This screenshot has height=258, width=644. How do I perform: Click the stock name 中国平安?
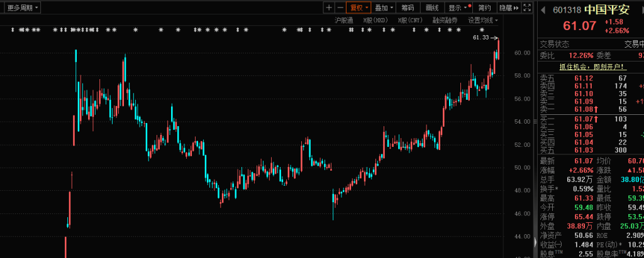tap(607, 9)
